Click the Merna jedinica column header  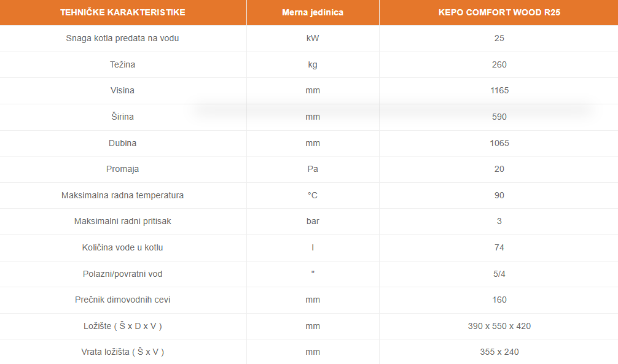313,12
